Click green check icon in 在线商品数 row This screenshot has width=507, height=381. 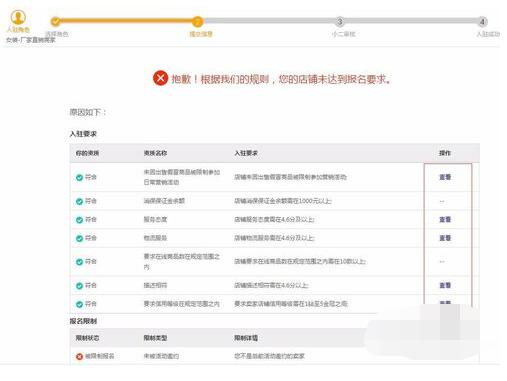(79, 262)
